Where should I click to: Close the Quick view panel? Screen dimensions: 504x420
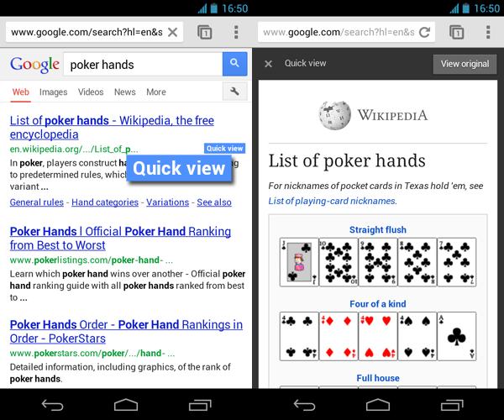[269, 64]
